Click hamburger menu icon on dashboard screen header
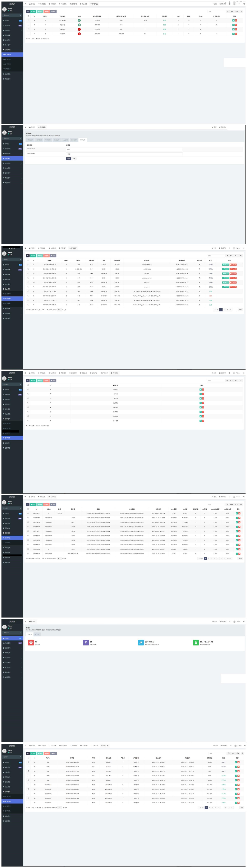Viewport: 247px width, 868px height. point(26,622)
